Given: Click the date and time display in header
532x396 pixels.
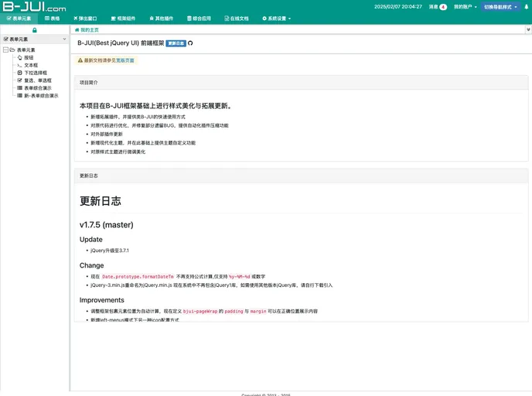Looking at the screenshot, I should pos(398,7).
